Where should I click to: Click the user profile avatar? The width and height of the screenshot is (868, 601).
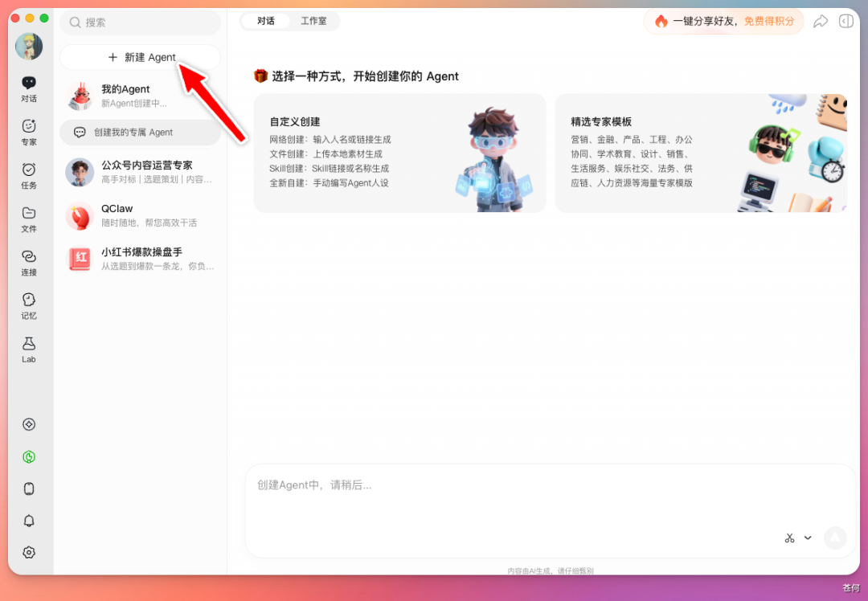click(x=29, y=46)
